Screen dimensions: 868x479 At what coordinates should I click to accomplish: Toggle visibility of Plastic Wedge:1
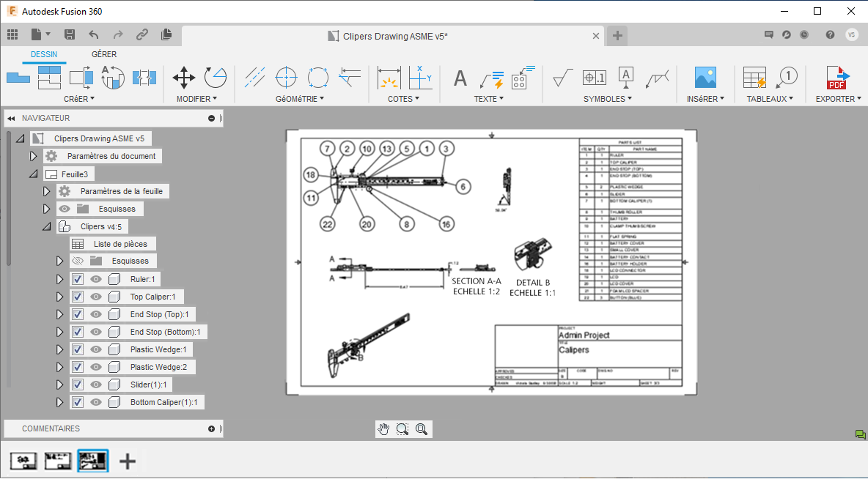tap(95, 349)
